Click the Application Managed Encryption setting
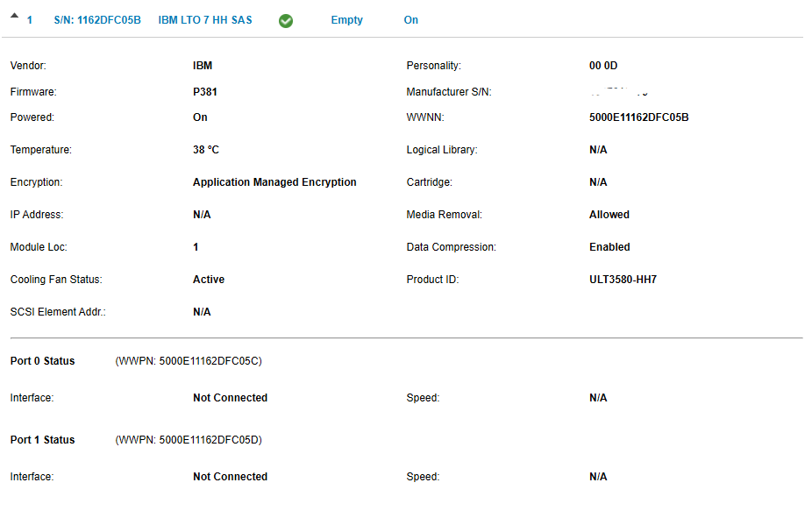812x511 pixels. [274, 181]
